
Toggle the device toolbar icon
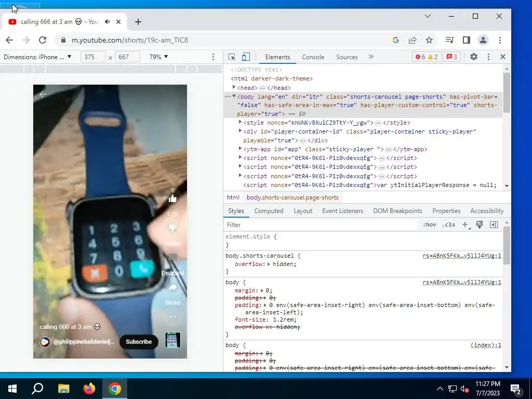click(246, 57)
